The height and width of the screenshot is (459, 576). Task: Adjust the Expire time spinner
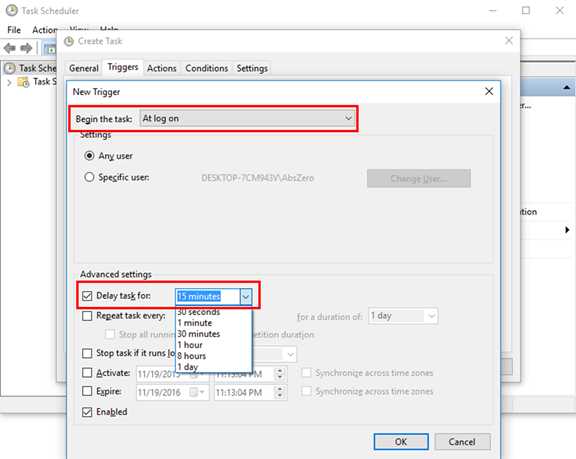click(x=280, y=393)
